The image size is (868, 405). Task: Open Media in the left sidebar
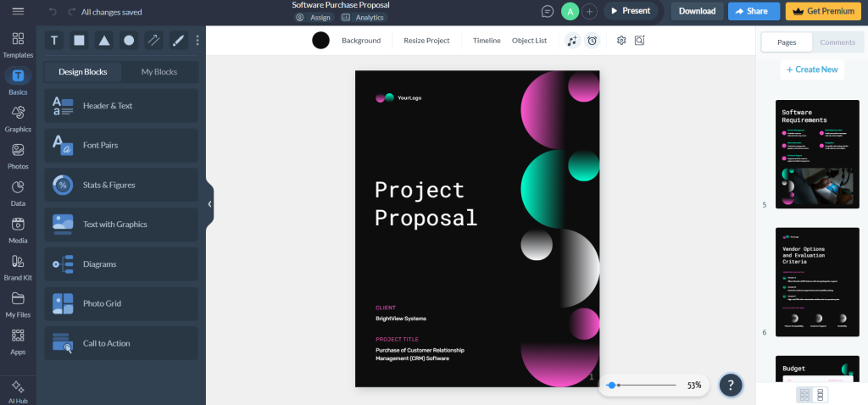point(19,230)
